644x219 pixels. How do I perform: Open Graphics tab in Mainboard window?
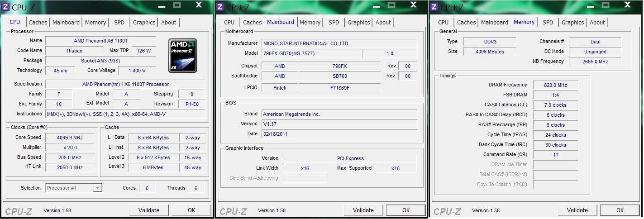(x=359, y=22)
